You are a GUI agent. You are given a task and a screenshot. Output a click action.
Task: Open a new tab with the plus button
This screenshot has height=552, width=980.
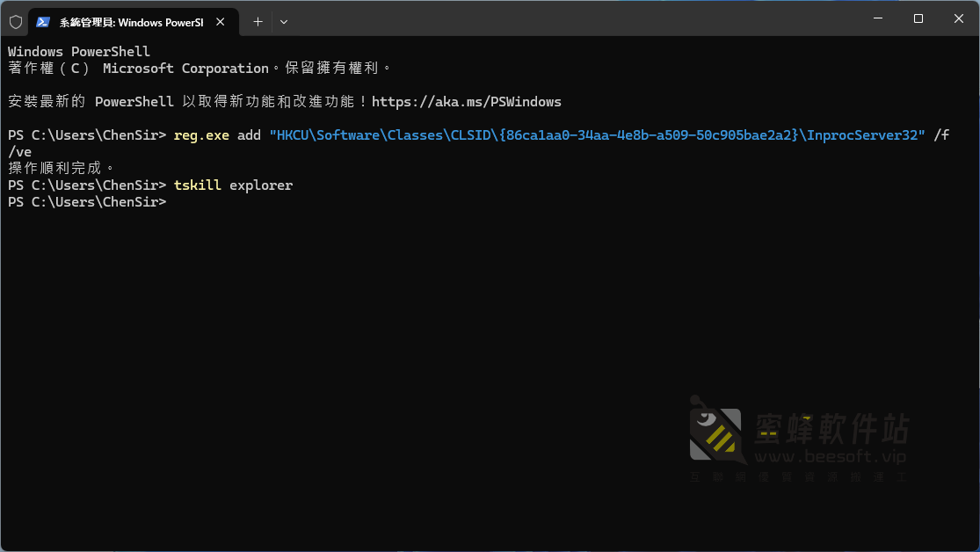[258, 22]
